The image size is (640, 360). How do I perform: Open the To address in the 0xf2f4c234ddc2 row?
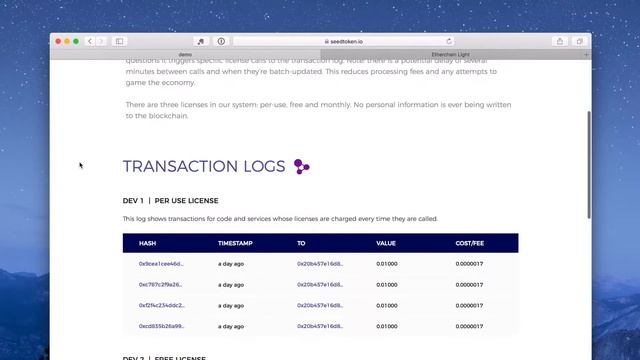pos(320,305)
